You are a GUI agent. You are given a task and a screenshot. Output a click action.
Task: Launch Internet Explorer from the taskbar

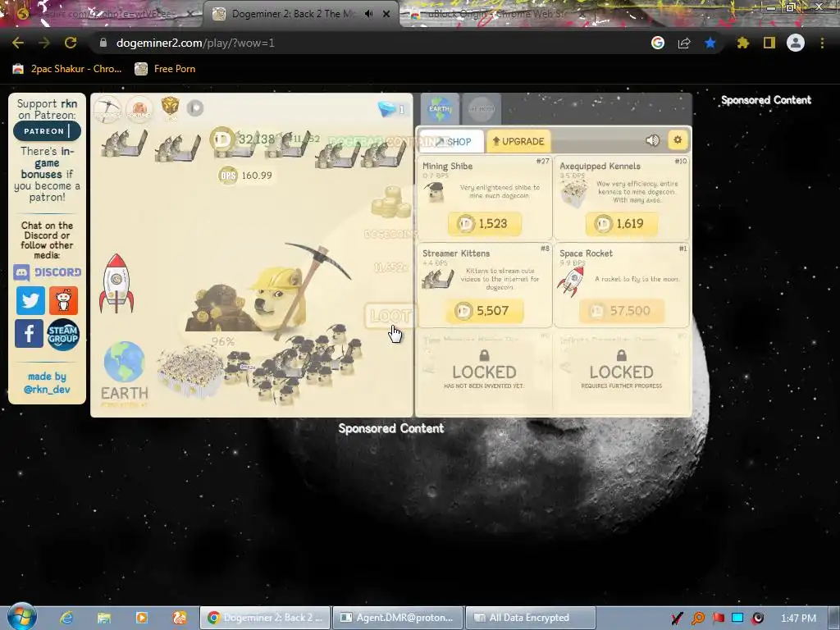[x=66, y=618]
